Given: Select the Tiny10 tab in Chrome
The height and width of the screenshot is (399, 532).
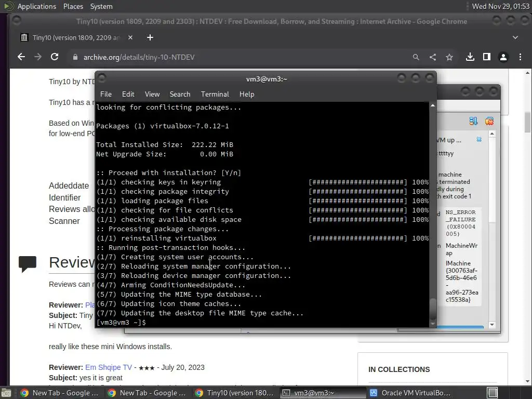Looking at the screenshot, I should click(77, 37).
